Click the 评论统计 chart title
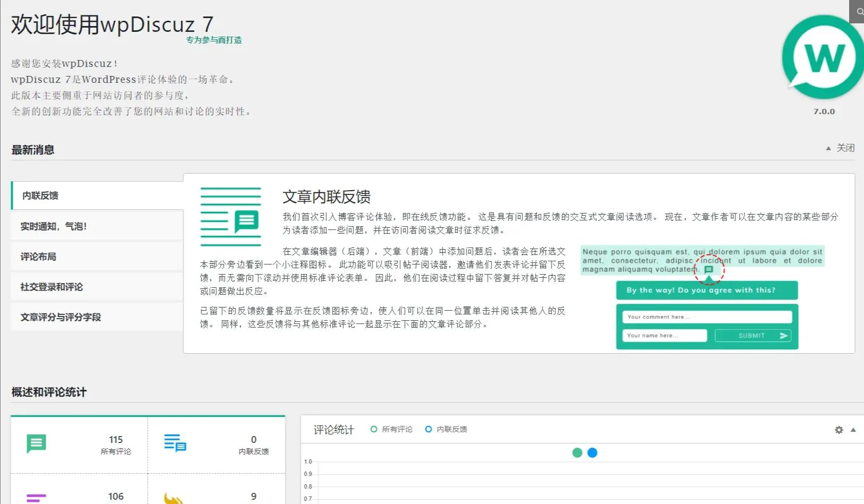This screenshot has width=864, height=504. pos(334,430)
